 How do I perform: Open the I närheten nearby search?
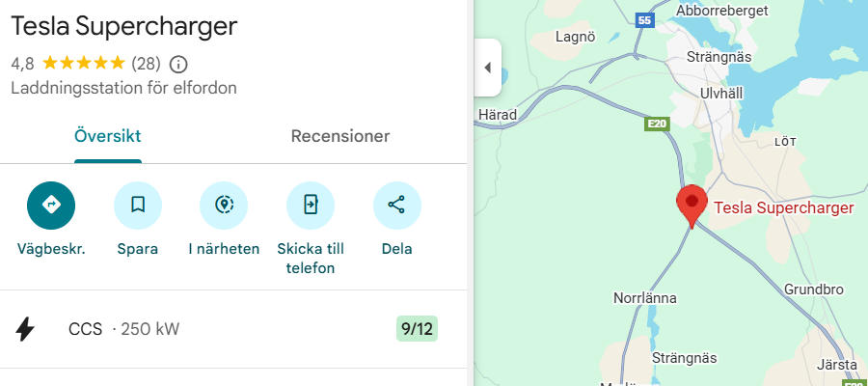coord(224,205)
